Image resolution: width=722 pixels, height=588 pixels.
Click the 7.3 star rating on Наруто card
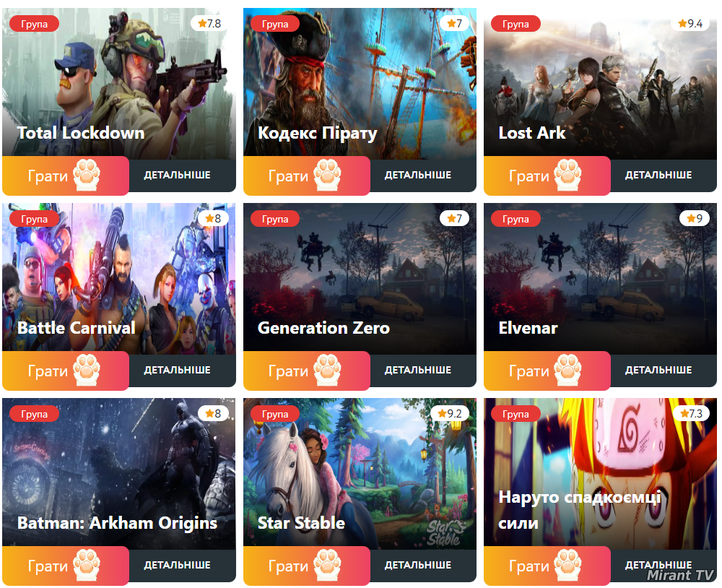[x=690, y=413]
